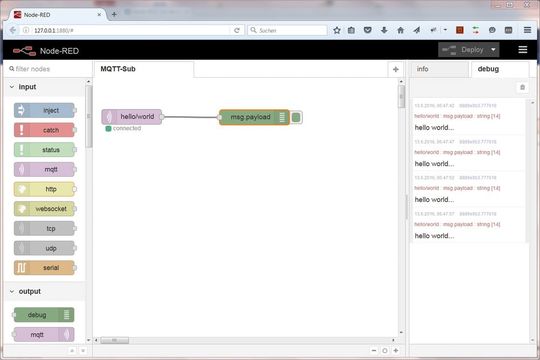Click the first hello world... debug message
The width and height of the screenshot is (540, 360).
tap(434, 127)
